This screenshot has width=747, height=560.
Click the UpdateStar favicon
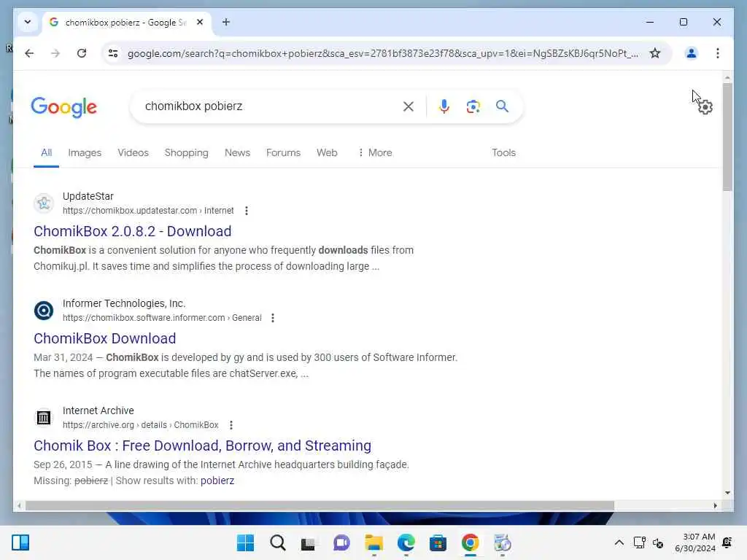(x=44, y=203)
